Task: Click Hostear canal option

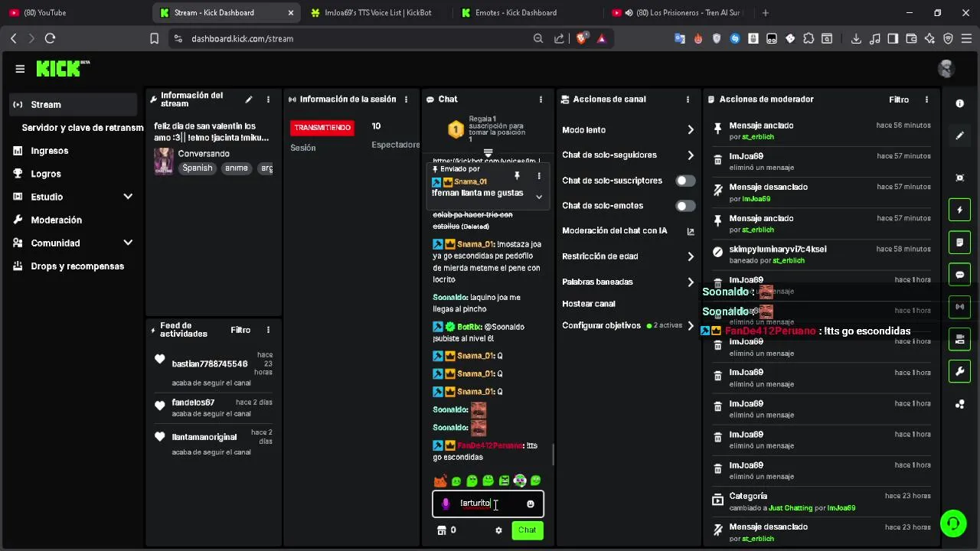Action: tap(589, 304)
